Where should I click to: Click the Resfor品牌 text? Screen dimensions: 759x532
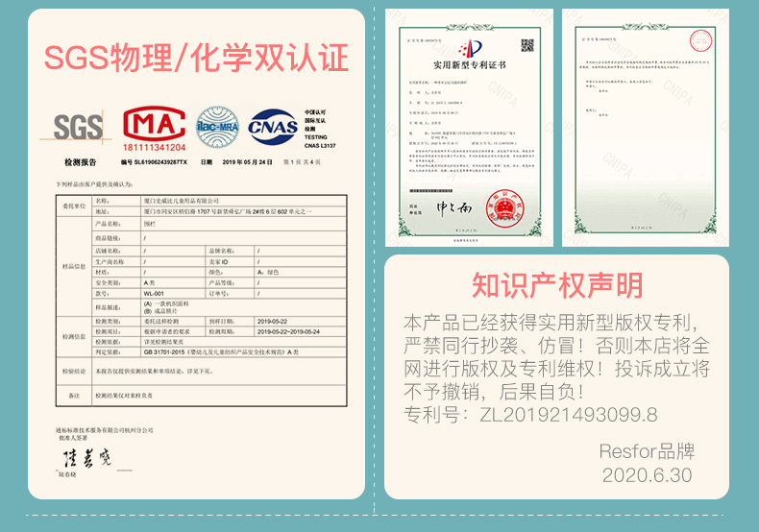(x=646, y=451)
